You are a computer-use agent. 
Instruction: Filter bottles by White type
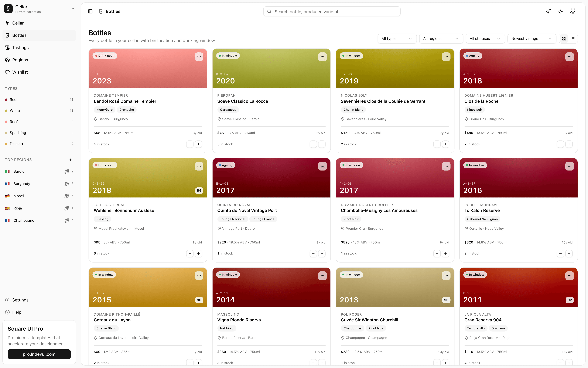[39, 111]
